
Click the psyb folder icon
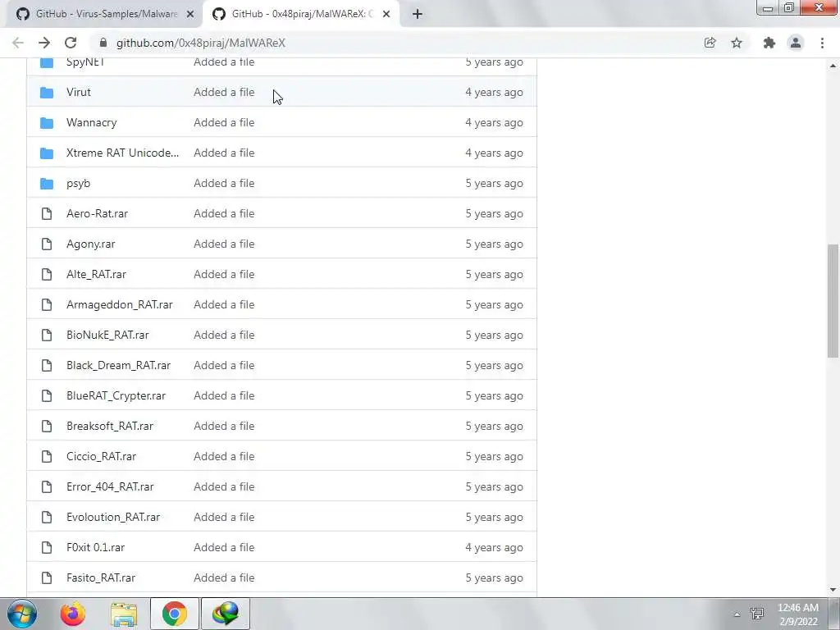pyautogui.click(x=47, y=183)
